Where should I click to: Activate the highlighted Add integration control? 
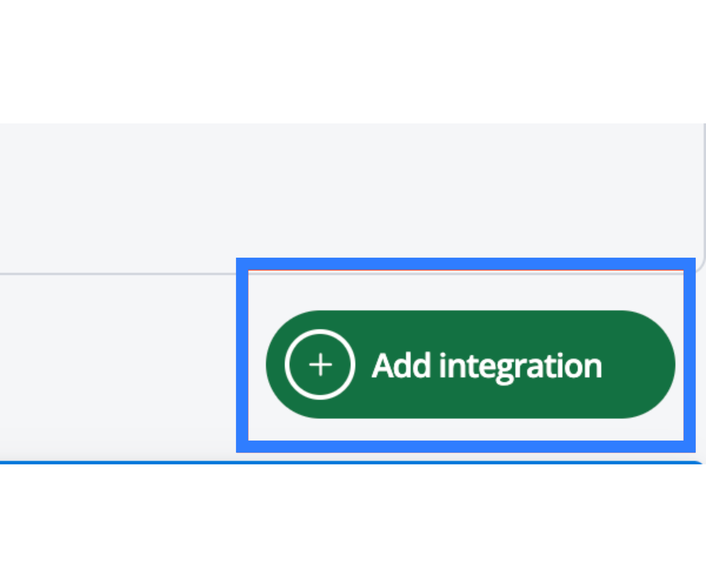point(470,364)
